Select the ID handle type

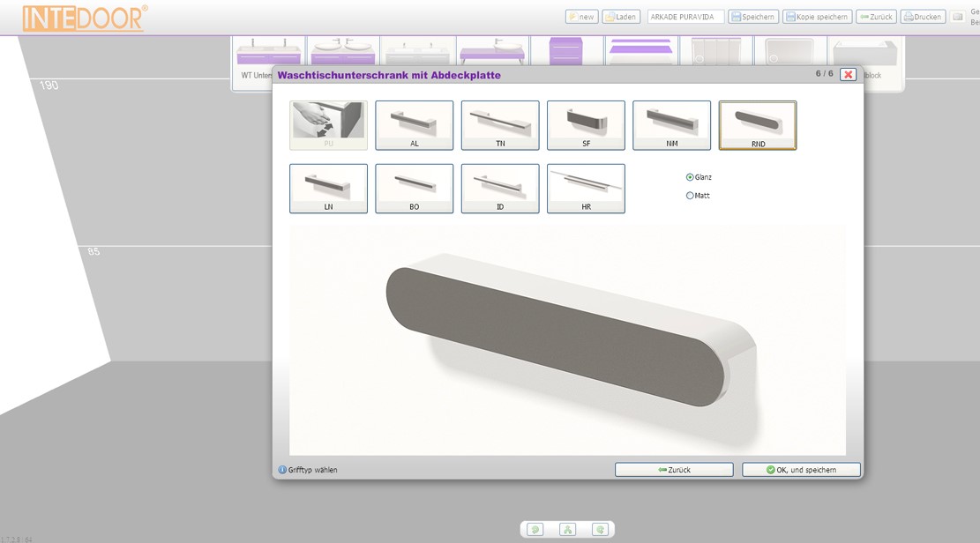499,189
